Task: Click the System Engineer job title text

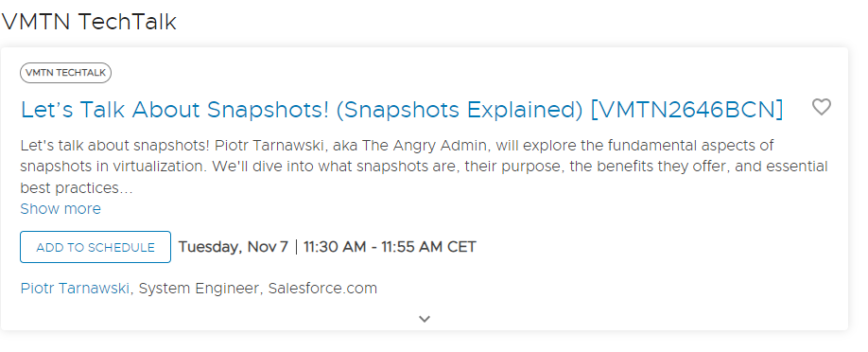Action: click(199, 289)
